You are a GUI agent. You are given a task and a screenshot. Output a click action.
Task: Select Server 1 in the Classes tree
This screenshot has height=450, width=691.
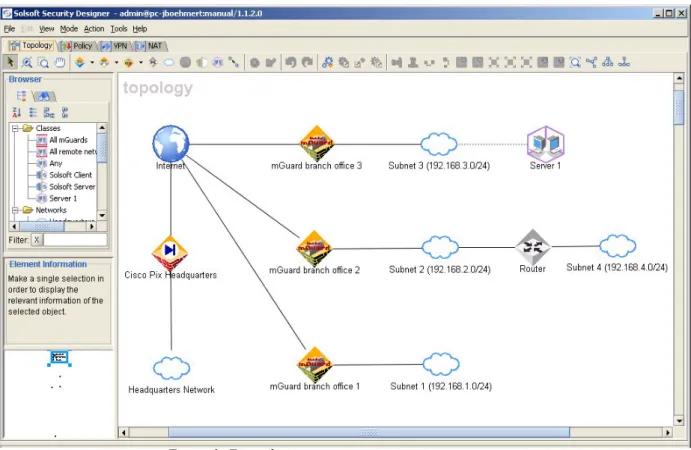click(x=63, y=198)
